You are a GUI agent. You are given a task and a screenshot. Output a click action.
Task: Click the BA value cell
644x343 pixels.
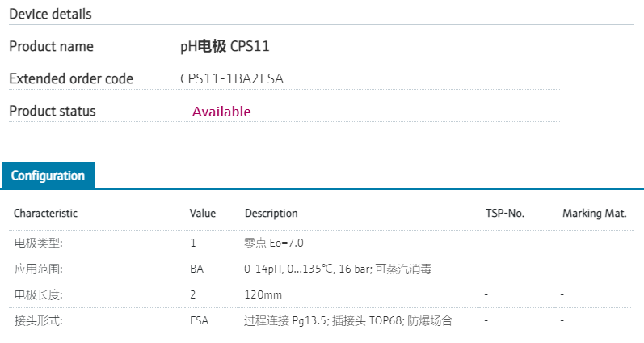196,269
